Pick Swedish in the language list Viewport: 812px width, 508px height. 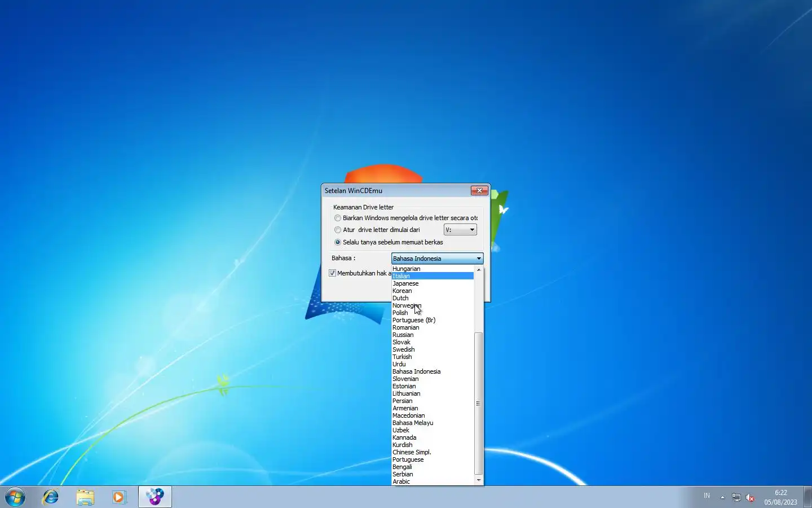[x=433, y=349]
